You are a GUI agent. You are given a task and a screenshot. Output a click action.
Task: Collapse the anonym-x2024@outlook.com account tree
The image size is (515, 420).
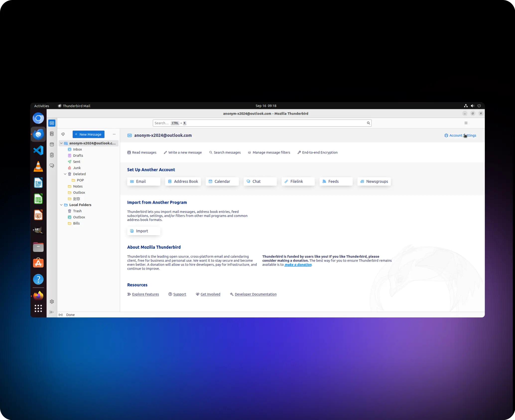pos(61,143)
